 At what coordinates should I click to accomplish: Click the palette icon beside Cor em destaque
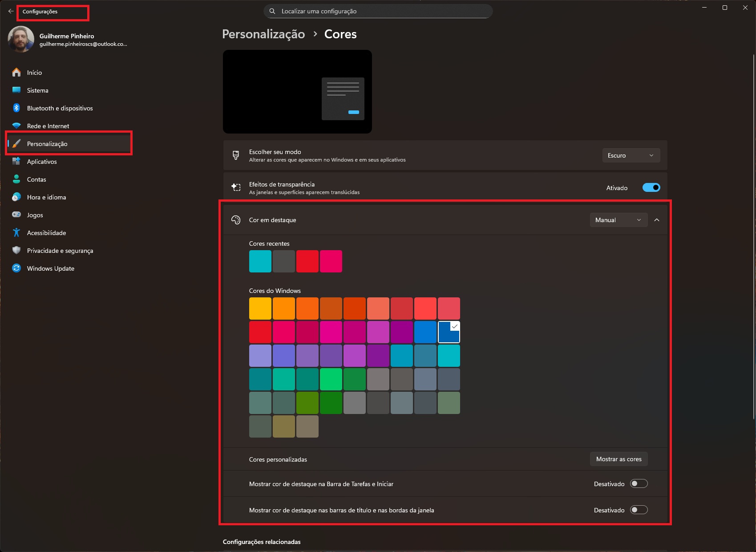coord(236,219)
